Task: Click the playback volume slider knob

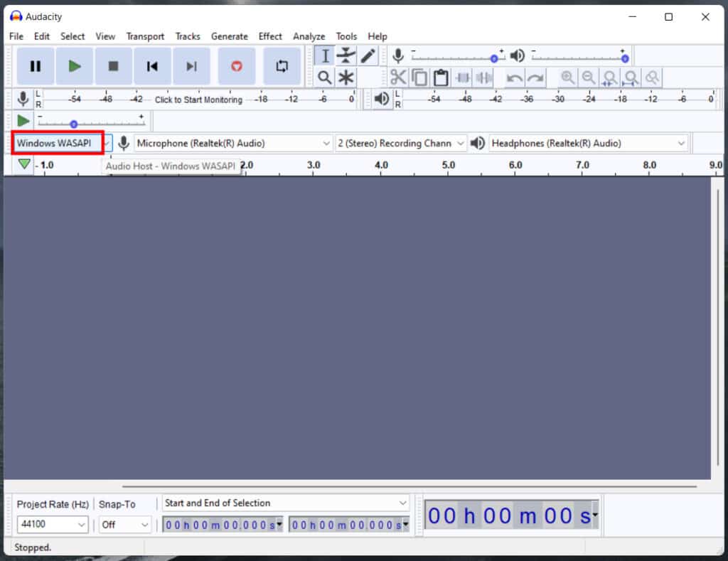Action: point(625,59)
